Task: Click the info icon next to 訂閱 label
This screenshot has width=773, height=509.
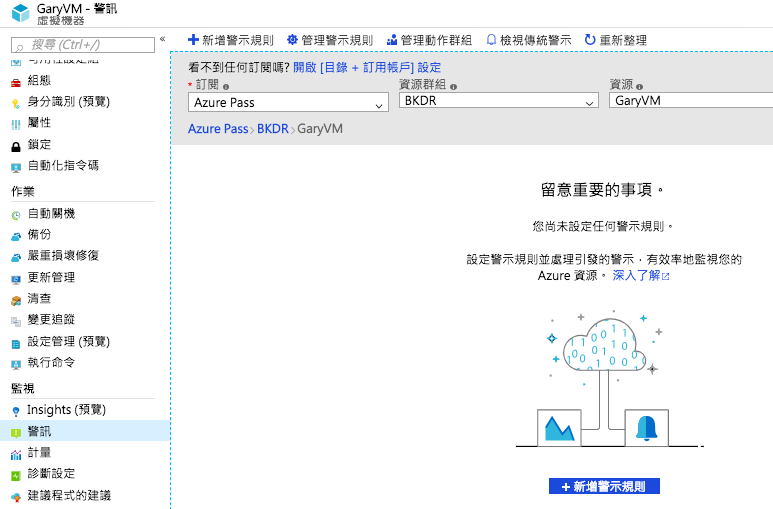Action: [226, 87]
